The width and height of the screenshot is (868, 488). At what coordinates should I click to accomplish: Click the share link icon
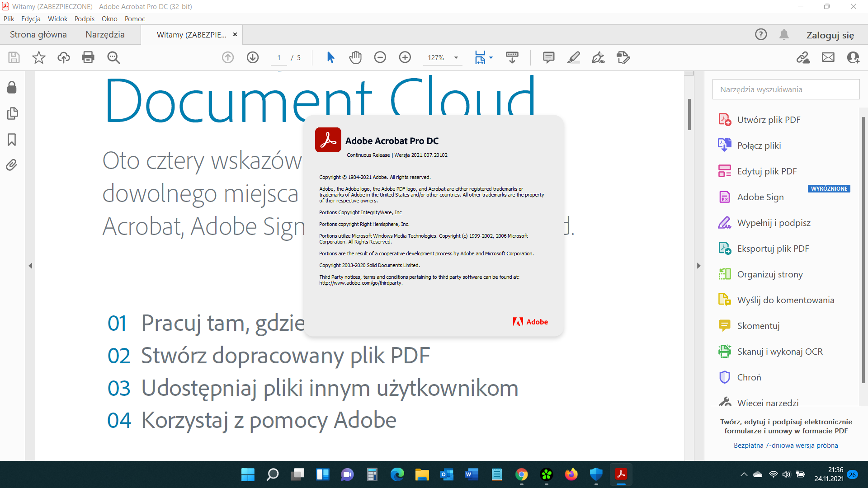click(803, 57)
